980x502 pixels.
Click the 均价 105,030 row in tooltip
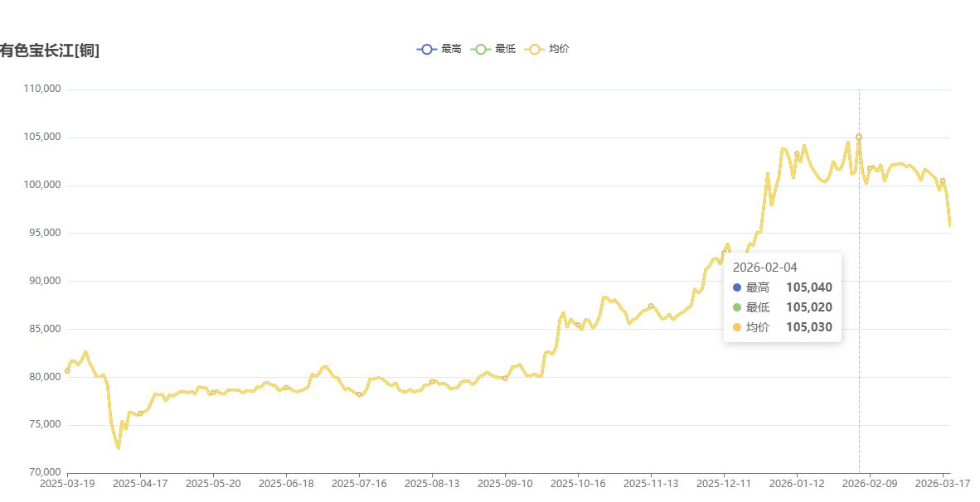pyautogui.click(x=782, y=327)
